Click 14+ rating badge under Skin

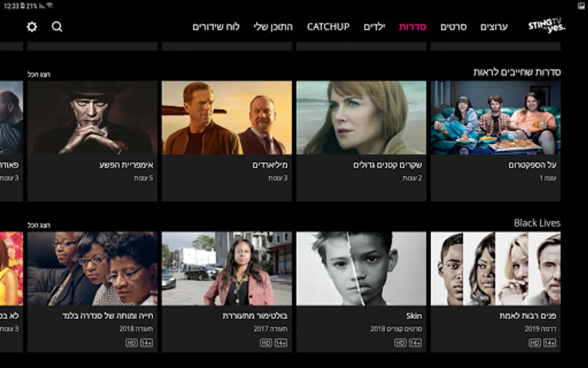[415, 343]
